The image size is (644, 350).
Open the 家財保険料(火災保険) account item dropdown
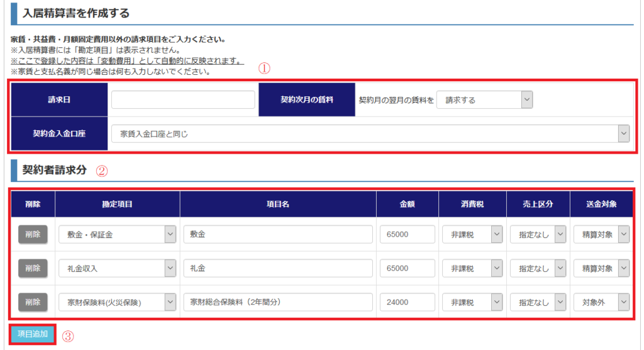pyautogui.click(x=117, y=302)
